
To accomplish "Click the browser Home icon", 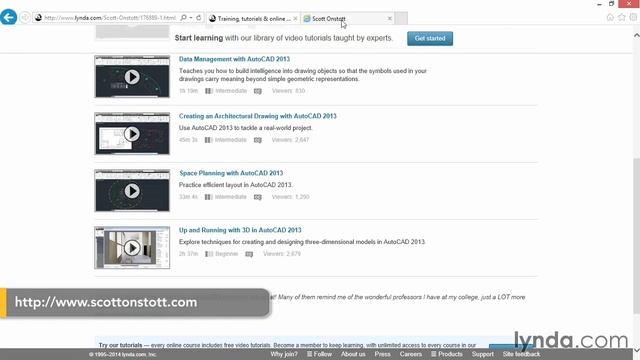I will pyautogui.click(x=610, y=17).
